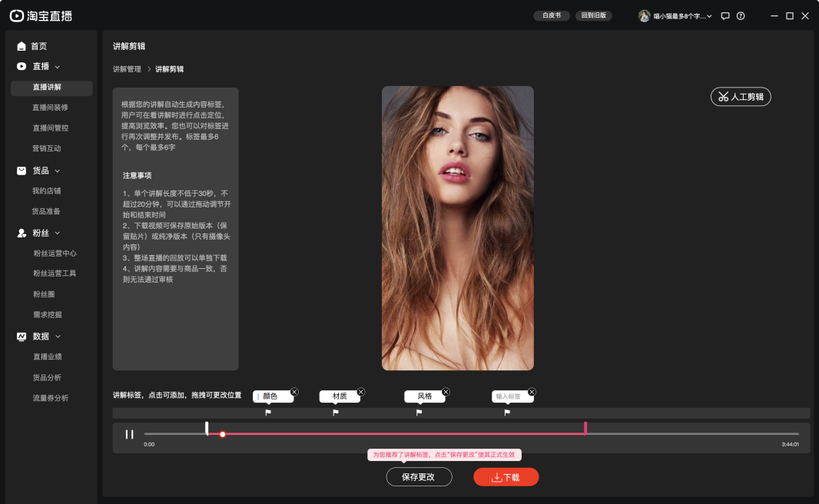This screenshot has width=819, height=504.
Task: Click the video preview of the woman
Action: [458, 228]
